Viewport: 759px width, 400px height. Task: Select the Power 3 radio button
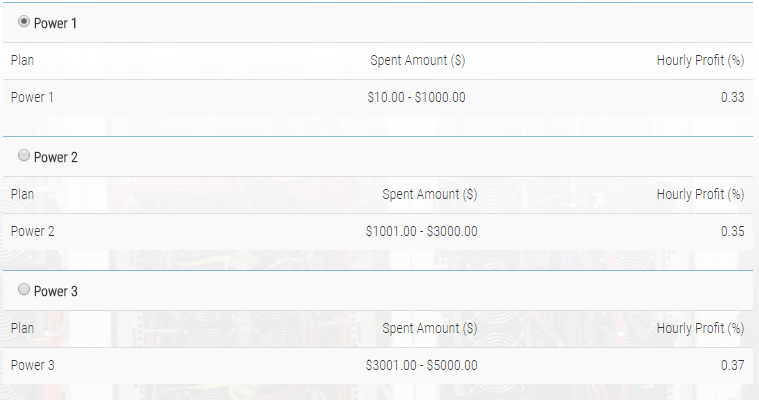point(24,289)
